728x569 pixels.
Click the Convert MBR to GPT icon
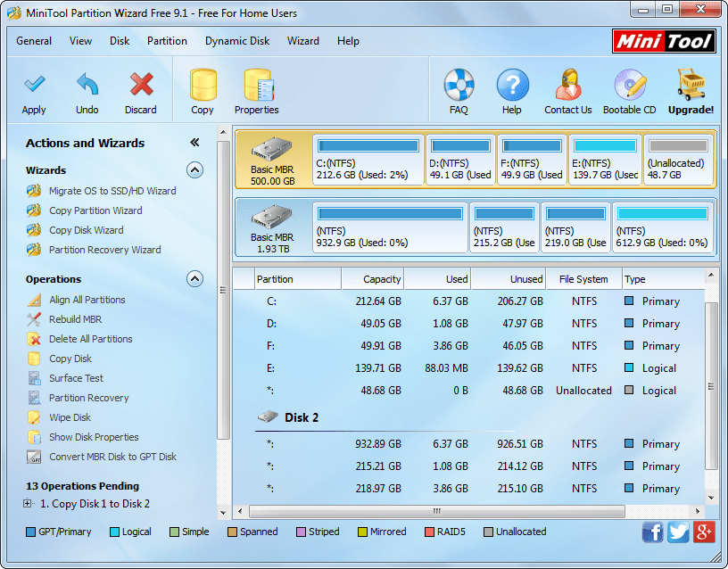pyautogui.click(x=34, y=457)
